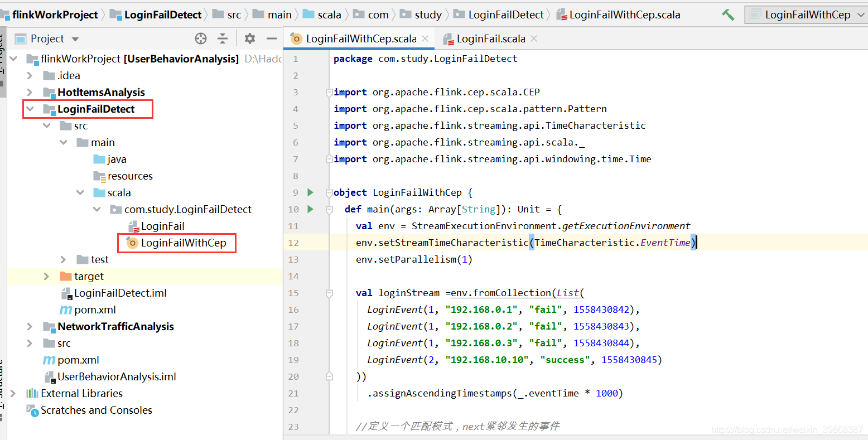Close the LoginFailWithCep.scala tab
868x440 pixels.
coord(425,38)
